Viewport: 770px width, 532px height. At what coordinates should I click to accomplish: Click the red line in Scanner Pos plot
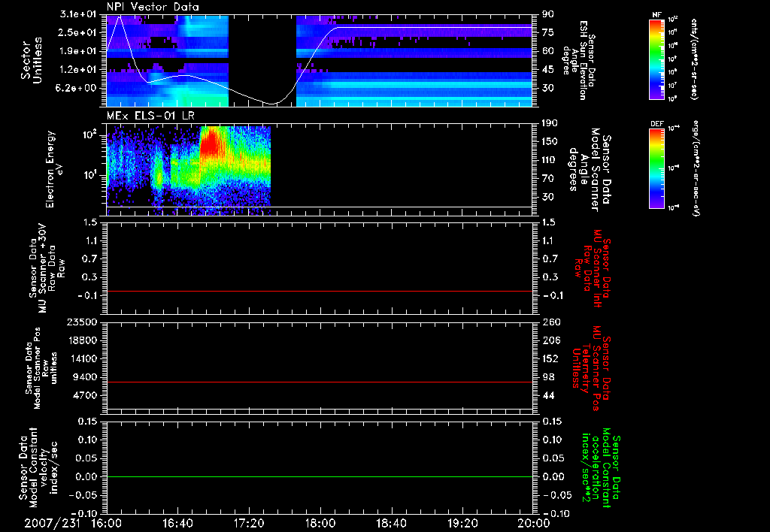(x=320, y=382)
